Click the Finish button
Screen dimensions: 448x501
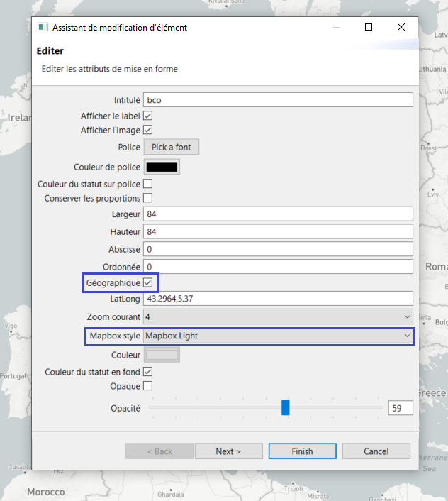[x=302, y=451]
